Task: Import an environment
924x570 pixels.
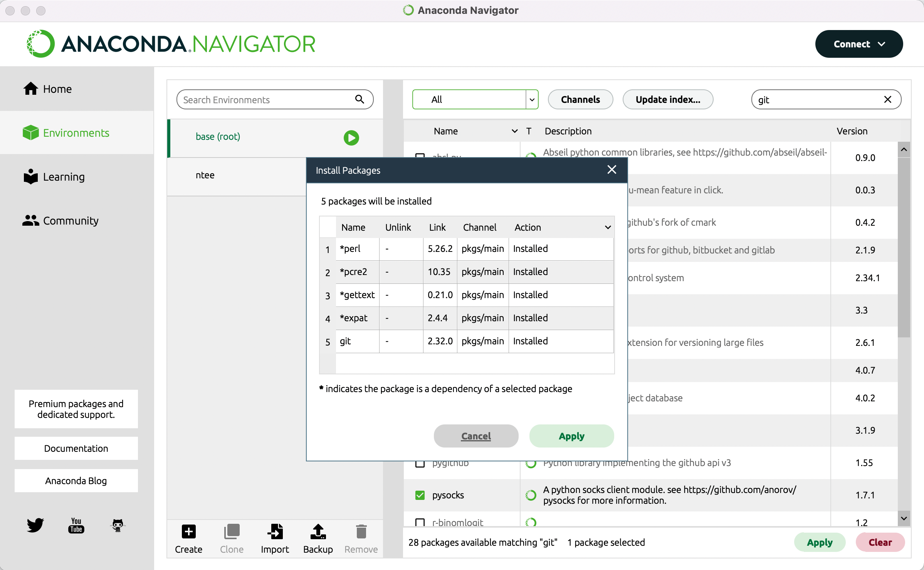Action: pyautogui.click(x=275, y=539)
